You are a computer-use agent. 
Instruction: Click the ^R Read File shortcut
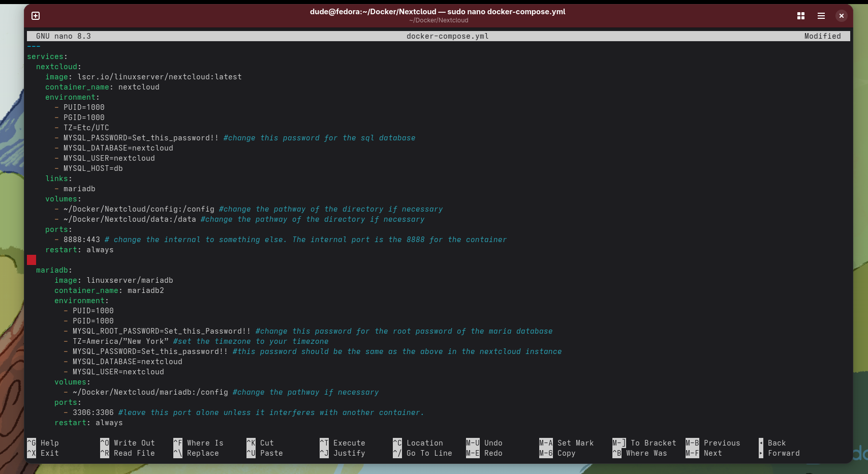[x=128, y=453]
